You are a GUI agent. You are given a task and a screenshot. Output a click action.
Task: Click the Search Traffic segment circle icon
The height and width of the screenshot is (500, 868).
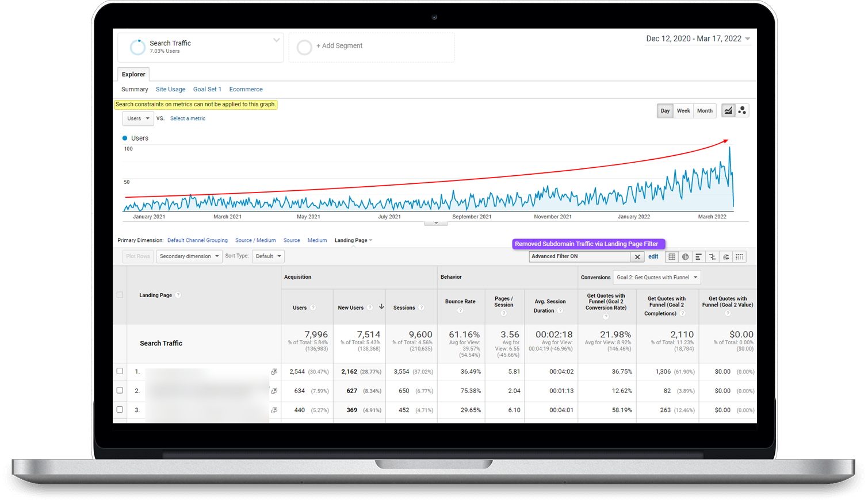[x=137, y=47]
